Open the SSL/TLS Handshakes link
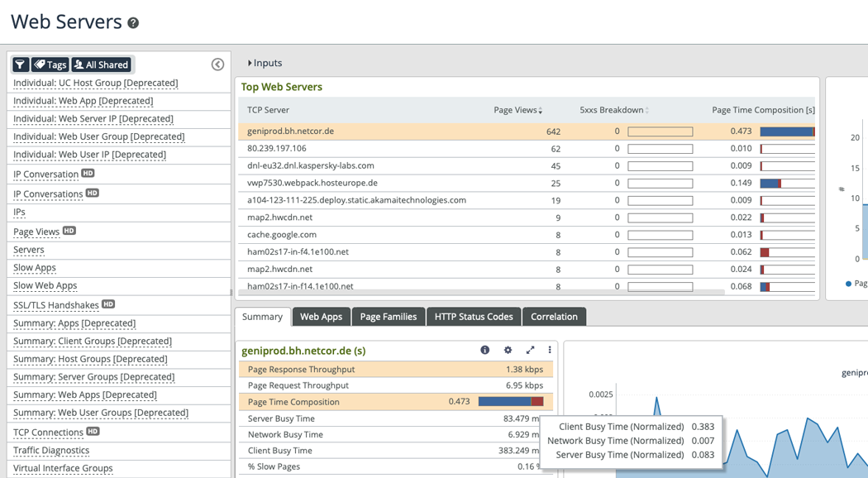868x478 pixels. [56, 305]
